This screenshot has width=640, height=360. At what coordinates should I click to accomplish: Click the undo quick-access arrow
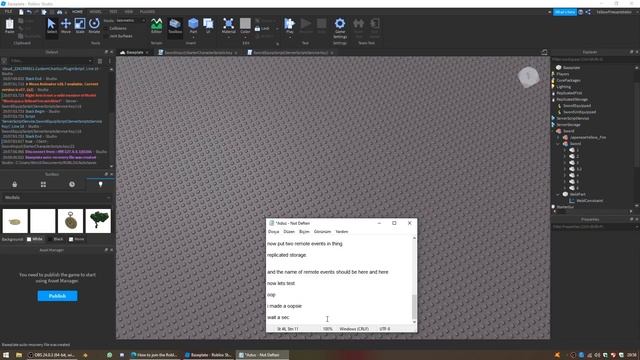(29, 12)
